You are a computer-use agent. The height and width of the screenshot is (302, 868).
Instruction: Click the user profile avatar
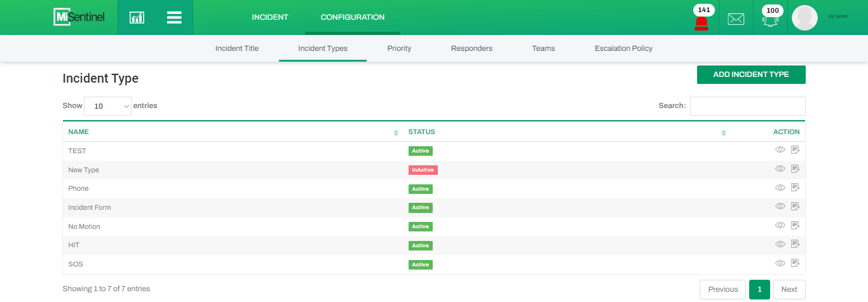(x=804, y=18)
